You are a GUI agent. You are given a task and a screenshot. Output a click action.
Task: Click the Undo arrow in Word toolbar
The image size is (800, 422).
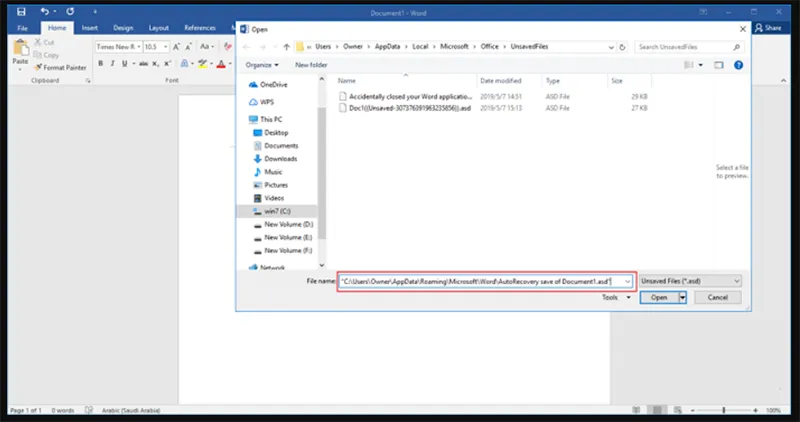click(x=45, y=11)
